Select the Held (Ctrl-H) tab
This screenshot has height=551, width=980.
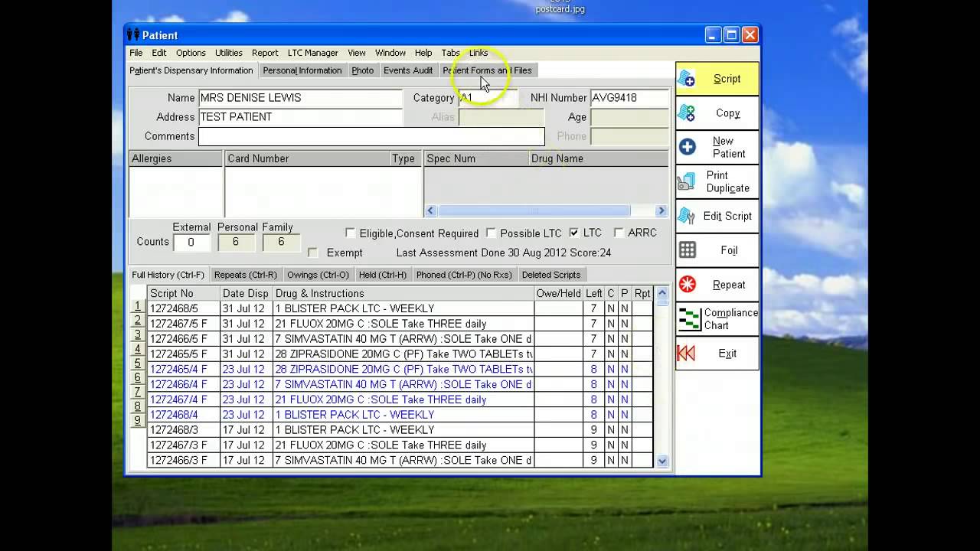coord(383,275)
